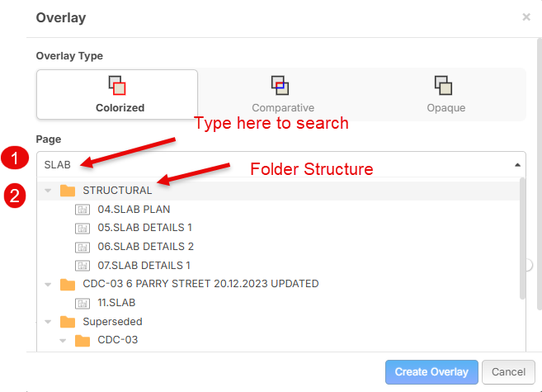Select the 05.SLAB DETAILS 1 sheet icon
This screenshot has width=542, height=392.
coord(82,228)
